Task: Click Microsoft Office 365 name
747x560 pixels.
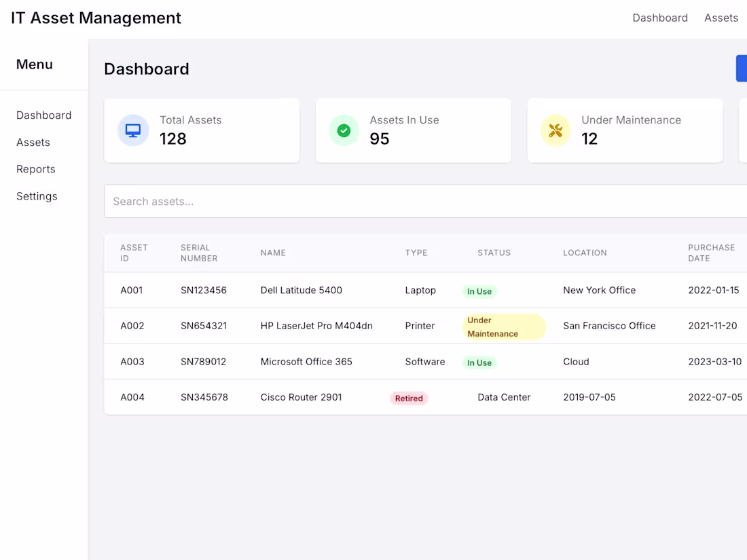Action: (x=306, y=362)
